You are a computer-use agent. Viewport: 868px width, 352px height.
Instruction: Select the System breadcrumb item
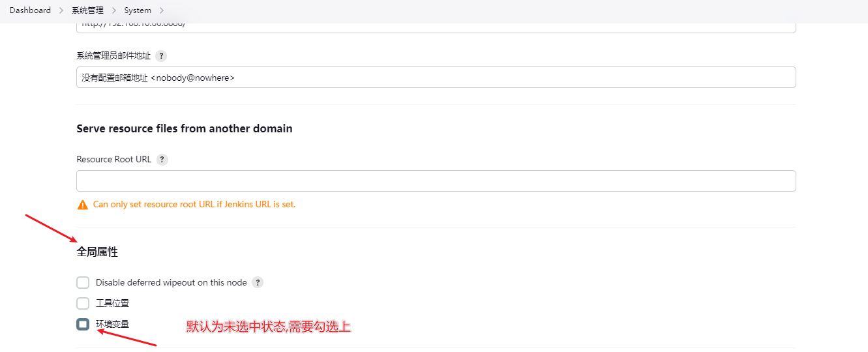[138, 10]
